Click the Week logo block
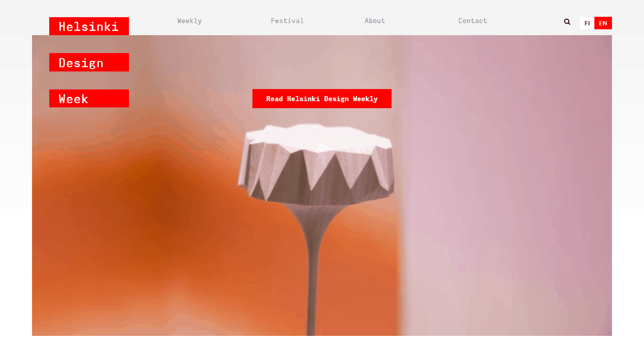The image size is (644, 348). pos(89,98)
